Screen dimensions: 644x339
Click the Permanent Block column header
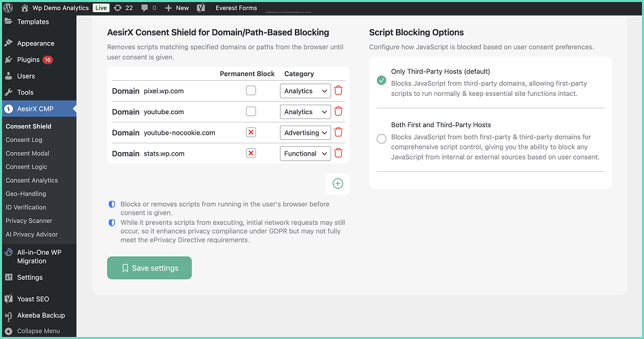[247, 73]
